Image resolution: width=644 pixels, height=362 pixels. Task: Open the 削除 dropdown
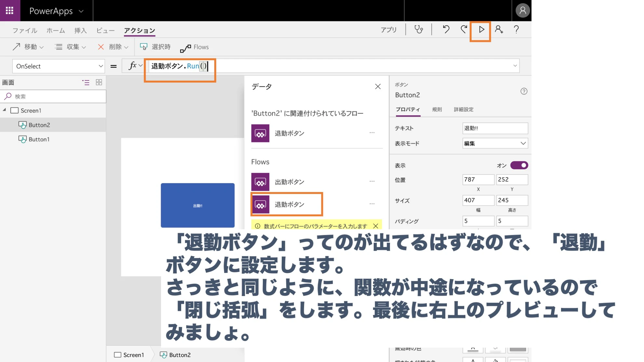113,47
